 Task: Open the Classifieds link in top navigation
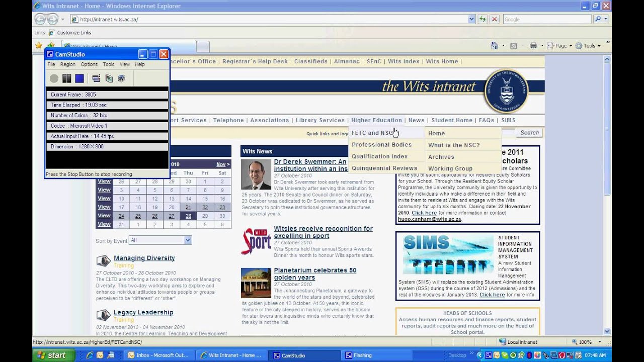pyautogui.click(x=311, y=61)
